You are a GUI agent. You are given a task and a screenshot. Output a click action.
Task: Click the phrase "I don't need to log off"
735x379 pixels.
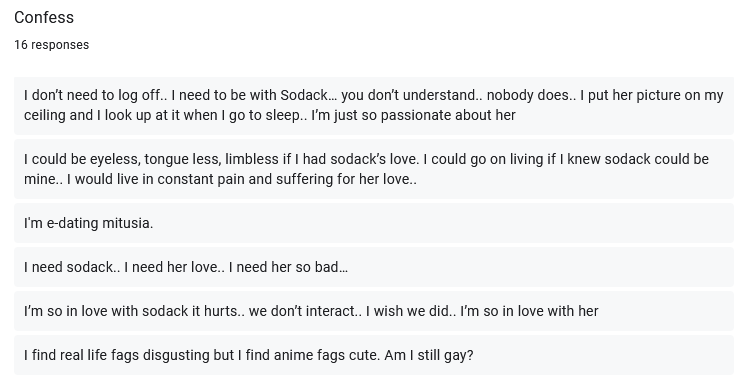tap(95, 95)
